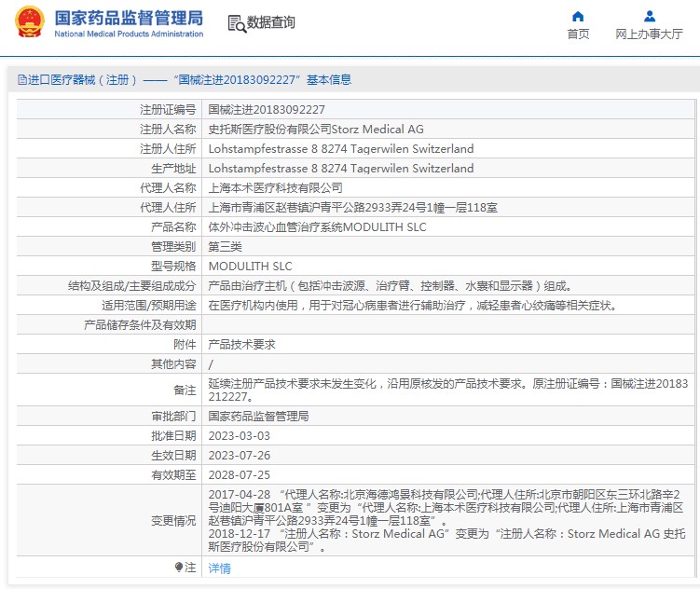
Task: Select expiry date 2028-07-25
Action: (x=239, y=475)
